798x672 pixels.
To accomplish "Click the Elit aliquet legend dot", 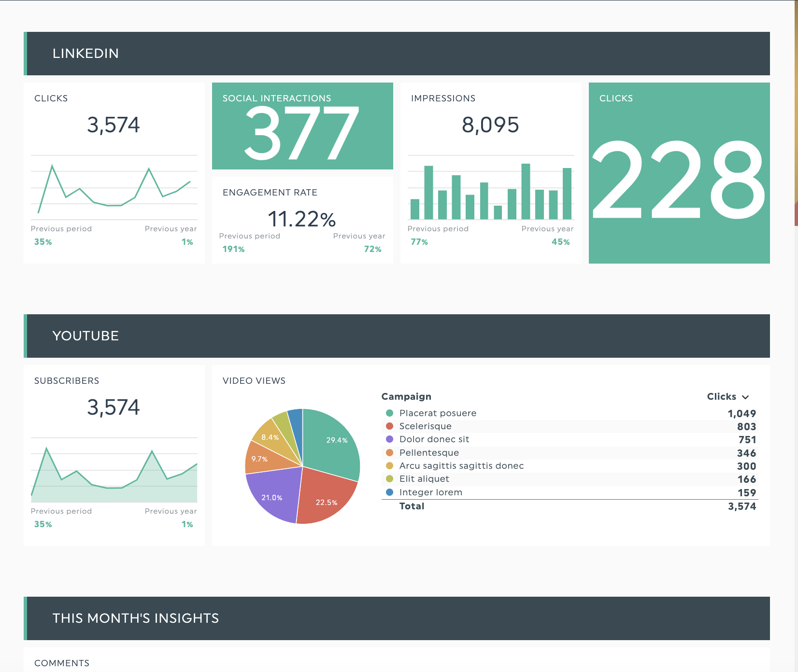I will pos(389,479).
